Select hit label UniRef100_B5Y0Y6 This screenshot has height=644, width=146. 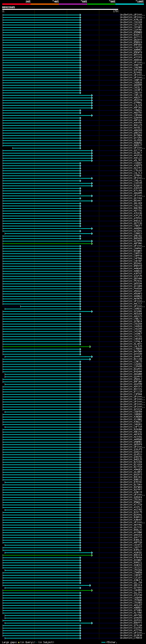coord(131,55)
